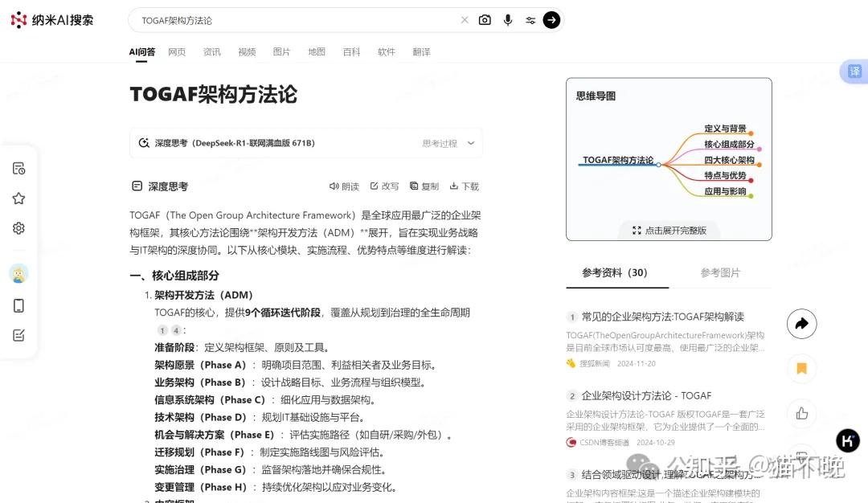Switch to 软件 tab
Viewport: 868px width, 503px height.
(387, 52)
